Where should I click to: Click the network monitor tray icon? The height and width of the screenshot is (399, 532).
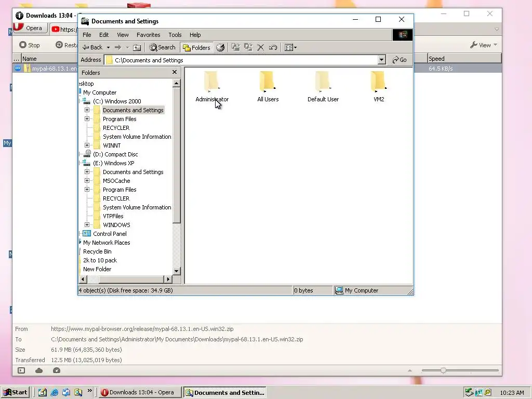[478, 393]
